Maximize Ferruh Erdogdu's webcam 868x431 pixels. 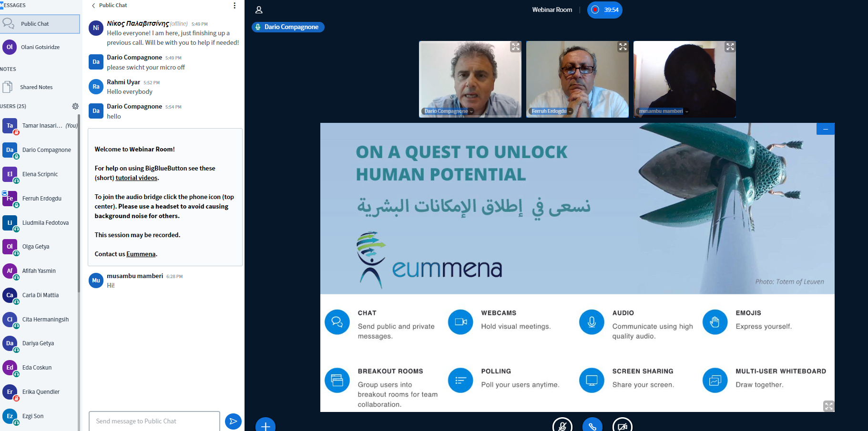pos(623,47)
